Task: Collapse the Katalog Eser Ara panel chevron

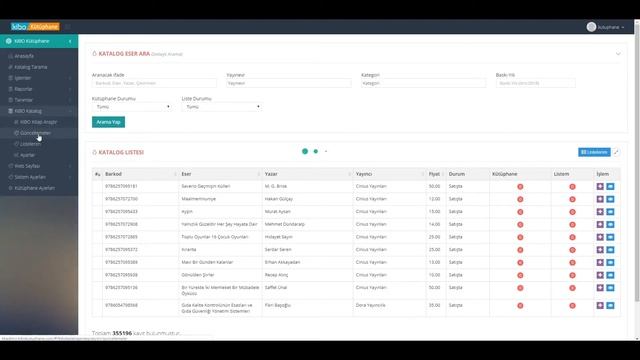Action: point(618,54)
